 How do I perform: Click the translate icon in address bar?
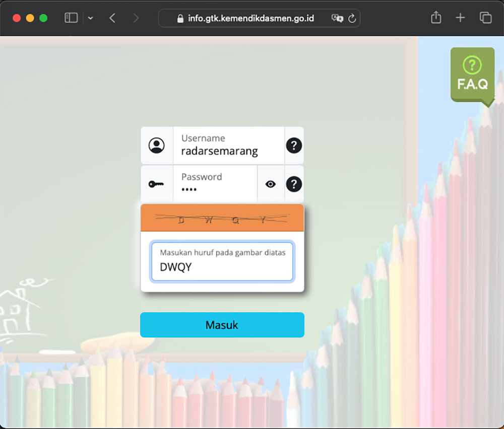pyautogui.click(x=337, y=18)
